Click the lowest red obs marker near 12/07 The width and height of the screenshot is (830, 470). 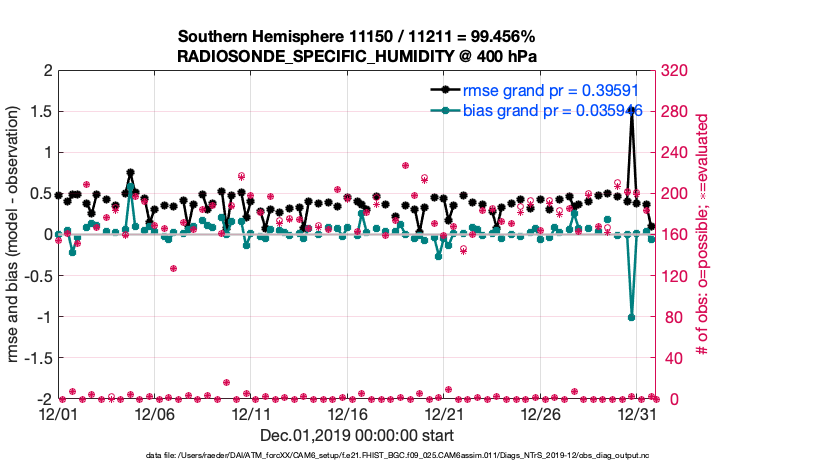(173, 268)
